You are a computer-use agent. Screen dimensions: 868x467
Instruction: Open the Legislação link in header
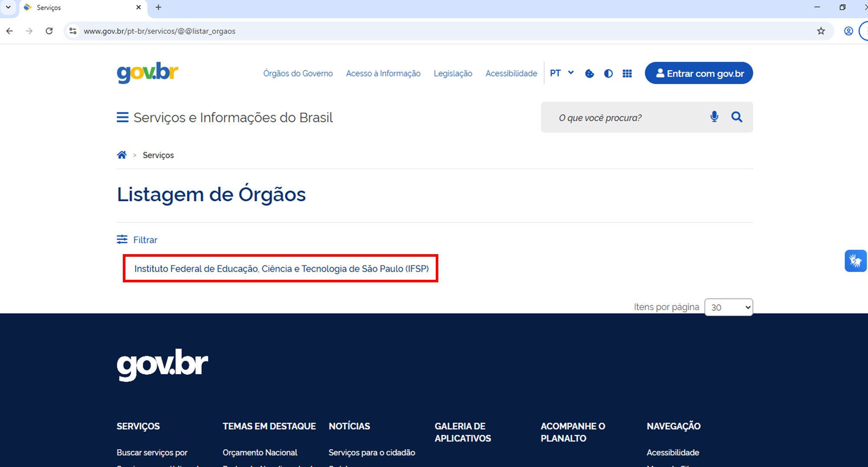pyautogui.click(x=453, y=73)
